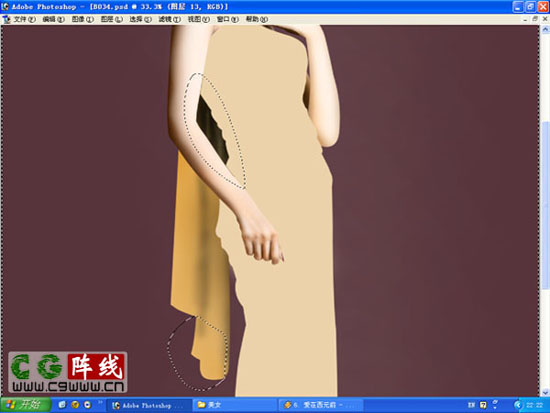Open the 美女 folder from the taskbar
The height and width of the screenshot is (413, 550).
(x=235, y=405)
